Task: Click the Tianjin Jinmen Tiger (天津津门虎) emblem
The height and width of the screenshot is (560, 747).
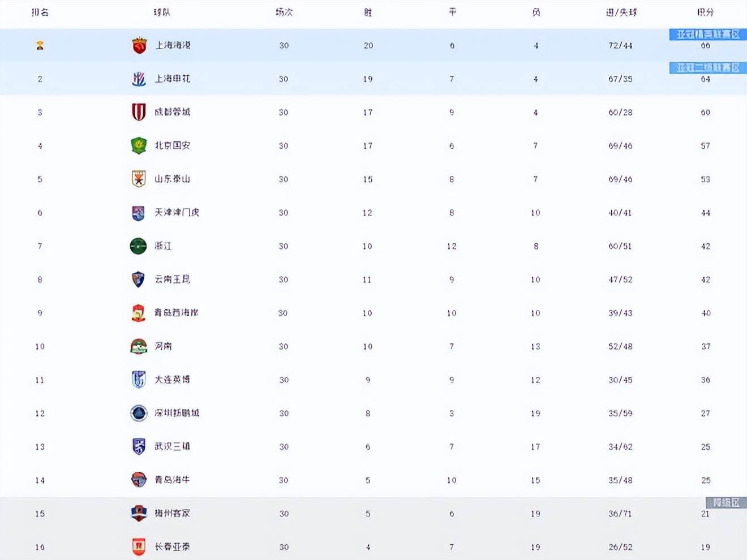Action: [x=139, y=213]
